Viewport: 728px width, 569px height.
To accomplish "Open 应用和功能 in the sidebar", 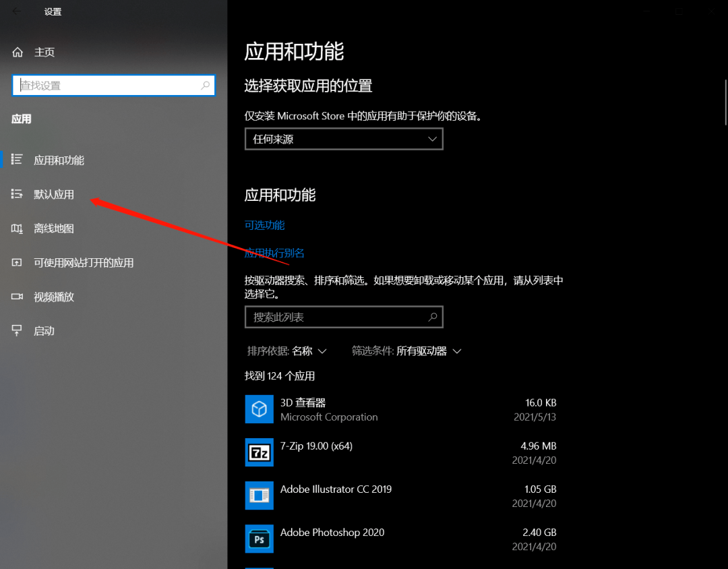I will [x=59, y=160].
